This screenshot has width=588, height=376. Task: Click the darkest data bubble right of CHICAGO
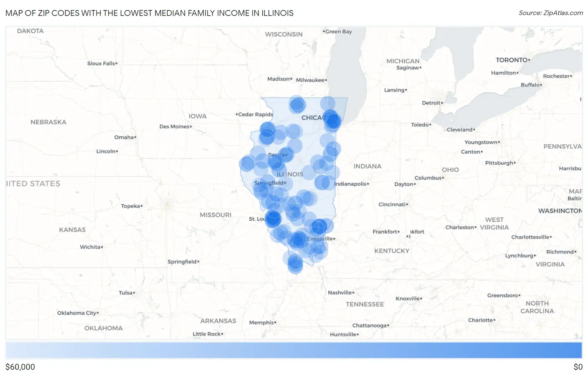[333, 122]
